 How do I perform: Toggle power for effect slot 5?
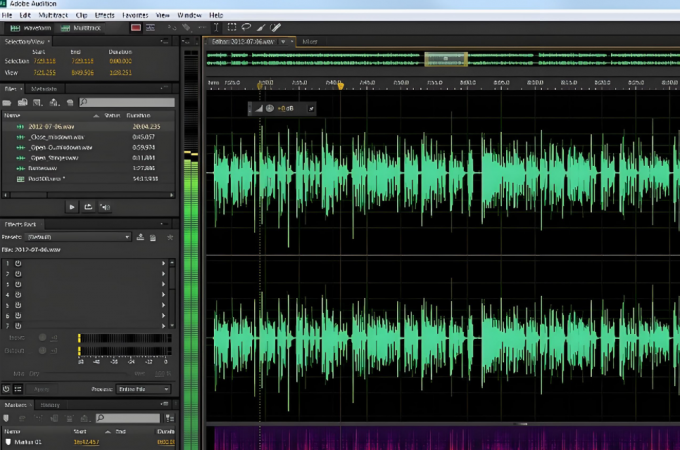[x=18, y=305]
